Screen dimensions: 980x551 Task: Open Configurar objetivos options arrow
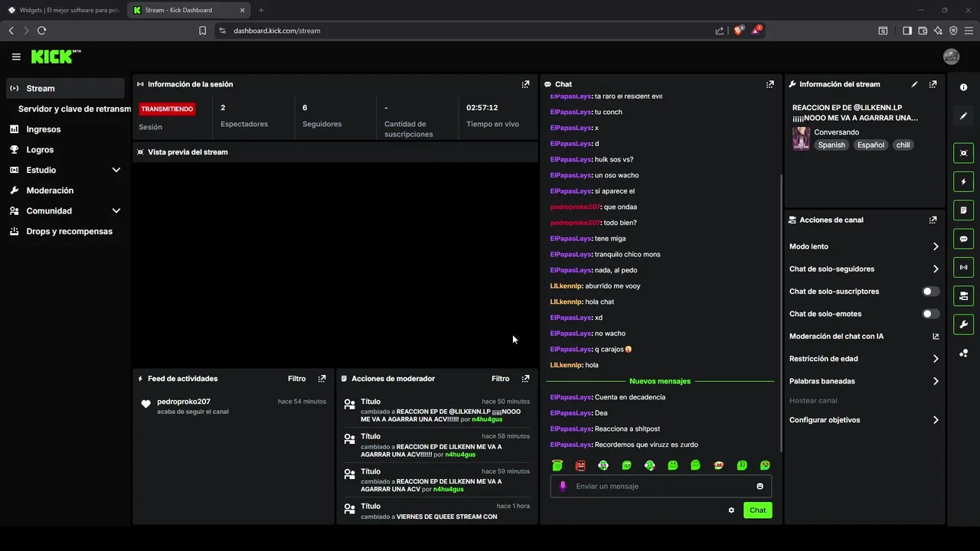click(x=936, y=420)
